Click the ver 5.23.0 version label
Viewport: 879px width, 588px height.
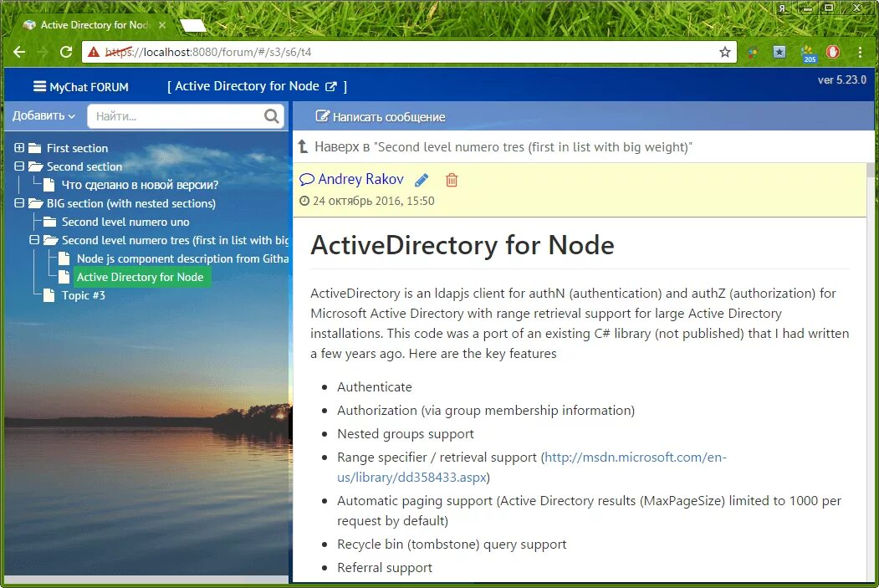tap(842, 79)
